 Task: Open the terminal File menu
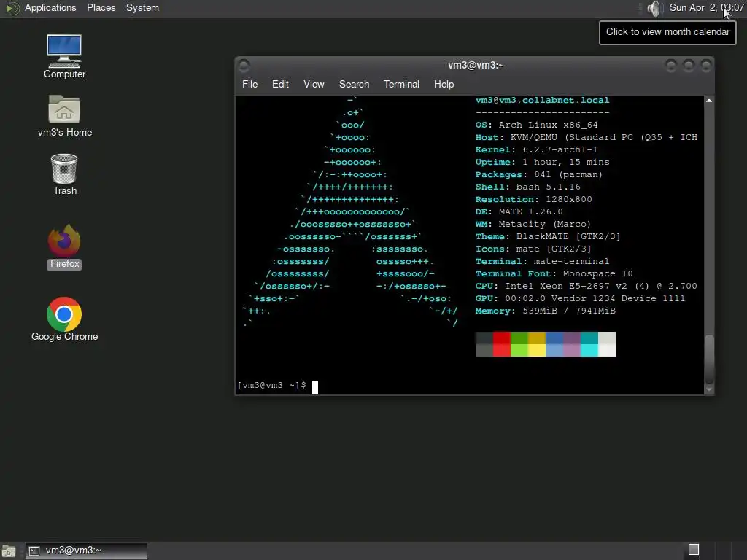[249, 85]
